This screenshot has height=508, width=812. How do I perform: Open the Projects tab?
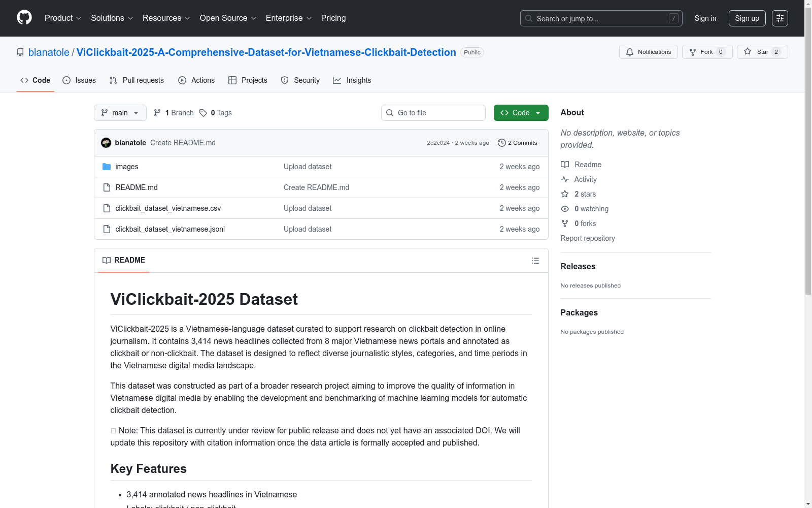pyautogui.click(x=248, y=80)
